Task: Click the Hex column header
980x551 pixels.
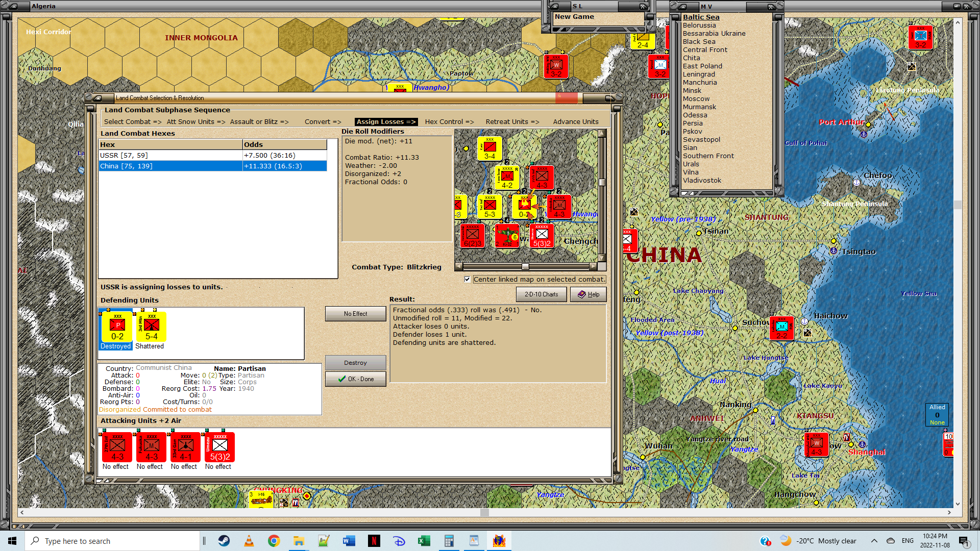Action: point(170,144)
